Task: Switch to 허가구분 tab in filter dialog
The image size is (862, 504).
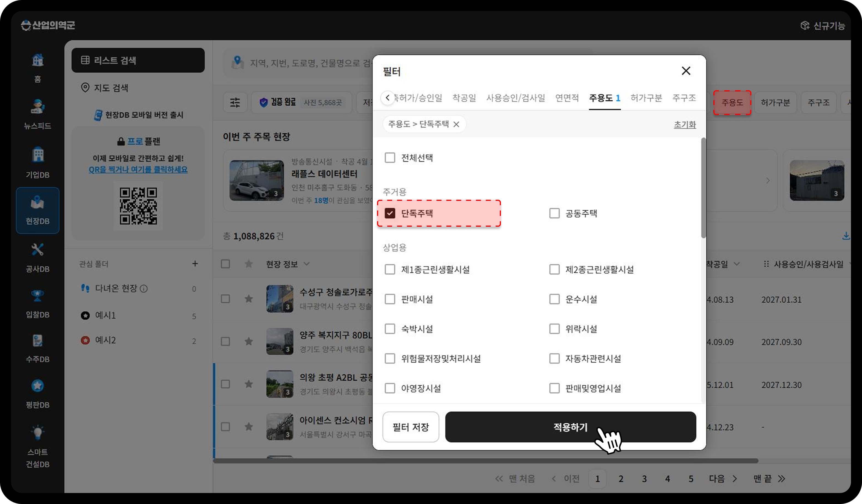Action: click(x=646, y=98)
